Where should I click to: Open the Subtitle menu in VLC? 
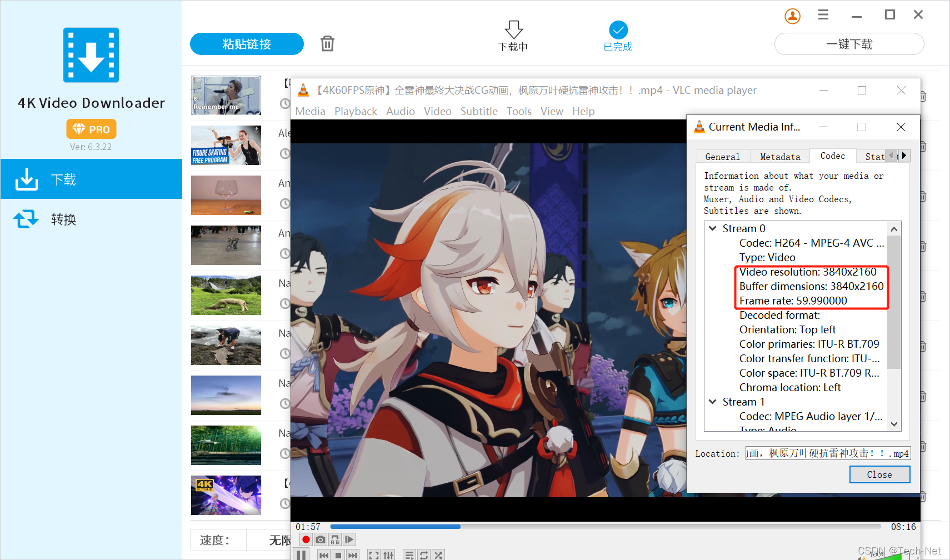[x=479, y=111]
